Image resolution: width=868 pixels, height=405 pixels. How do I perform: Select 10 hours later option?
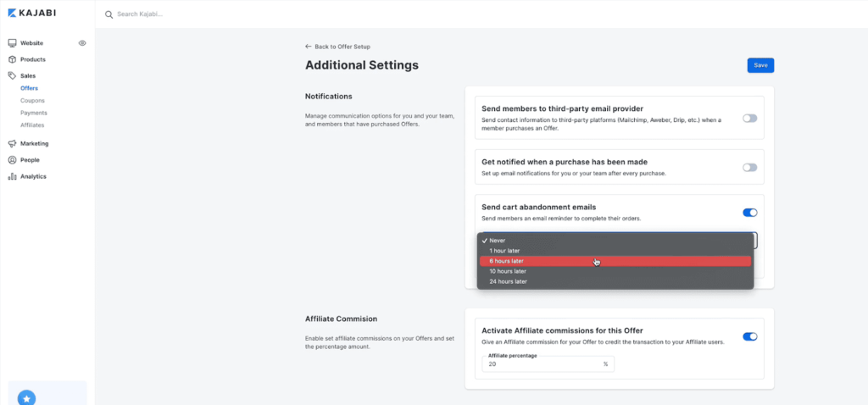pos(615,271)
